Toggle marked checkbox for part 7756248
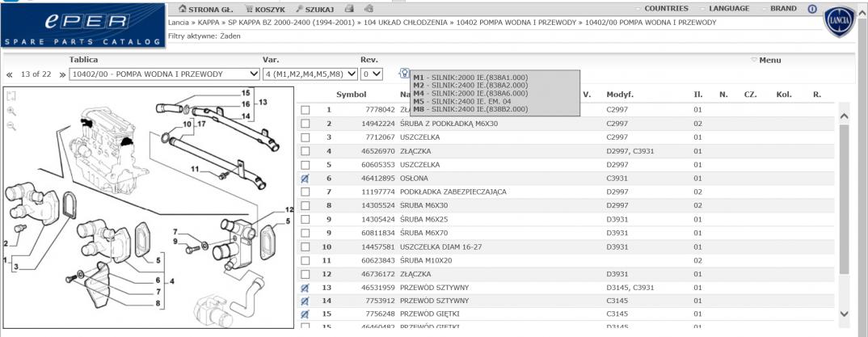Screen dimensions: 868x337 point(305,314)
